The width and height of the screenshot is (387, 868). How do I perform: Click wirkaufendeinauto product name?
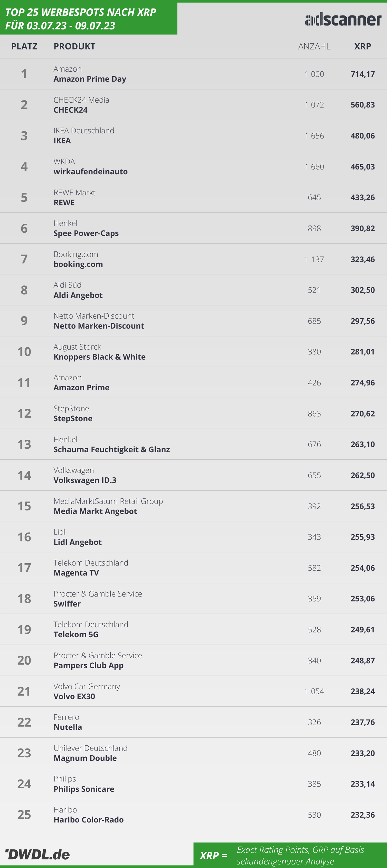91,171
